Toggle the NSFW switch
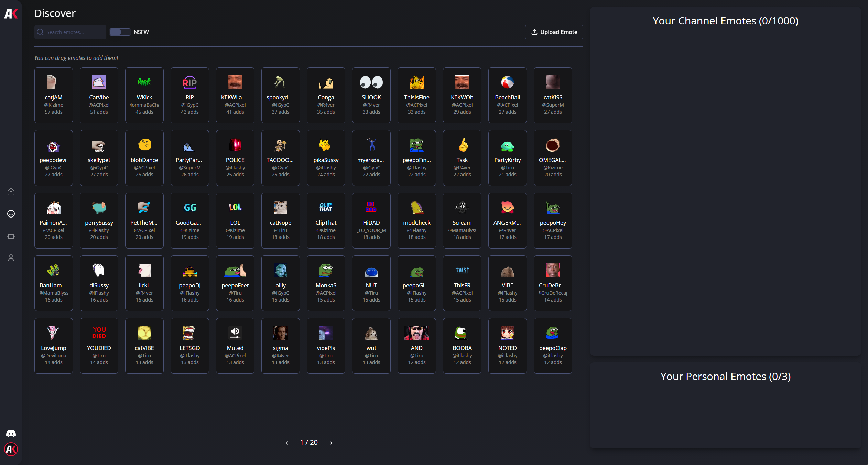 point(120,32)
